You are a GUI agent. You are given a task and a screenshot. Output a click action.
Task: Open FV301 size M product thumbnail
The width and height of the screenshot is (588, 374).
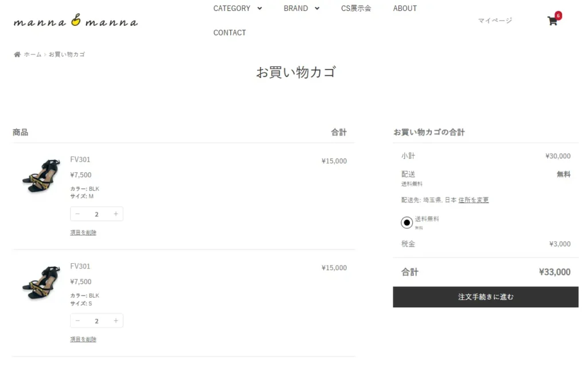click(41, 176)
